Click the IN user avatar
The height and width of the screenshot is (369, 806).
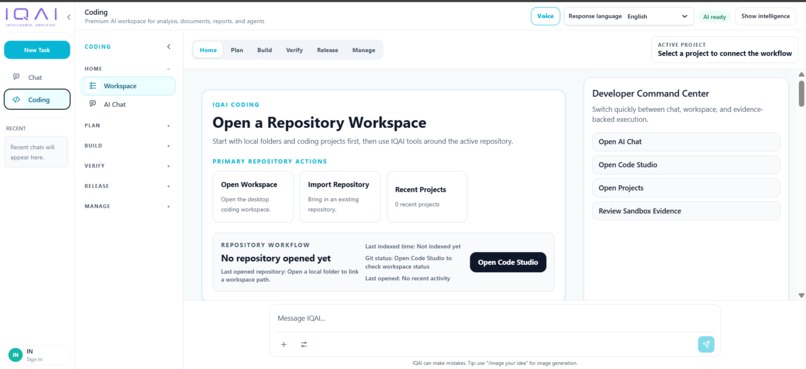15,355
